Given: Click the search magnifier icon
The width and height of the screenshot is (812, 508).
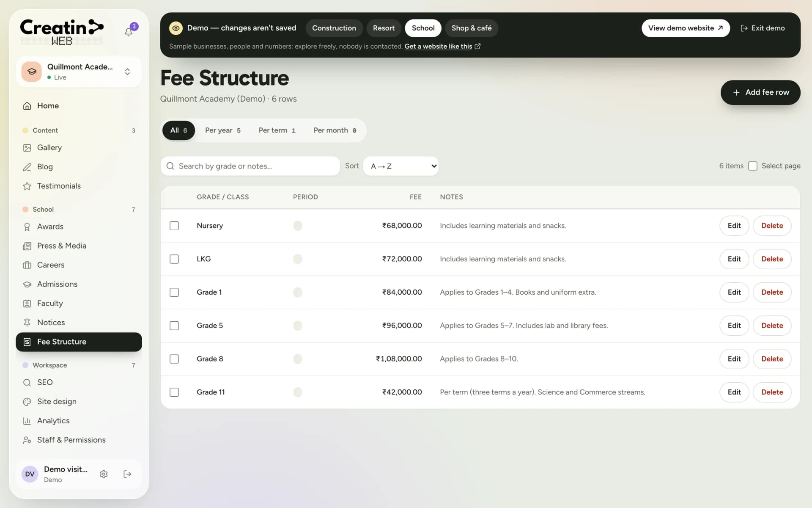Looking at the screenshot, I should (x=170, y=166).
